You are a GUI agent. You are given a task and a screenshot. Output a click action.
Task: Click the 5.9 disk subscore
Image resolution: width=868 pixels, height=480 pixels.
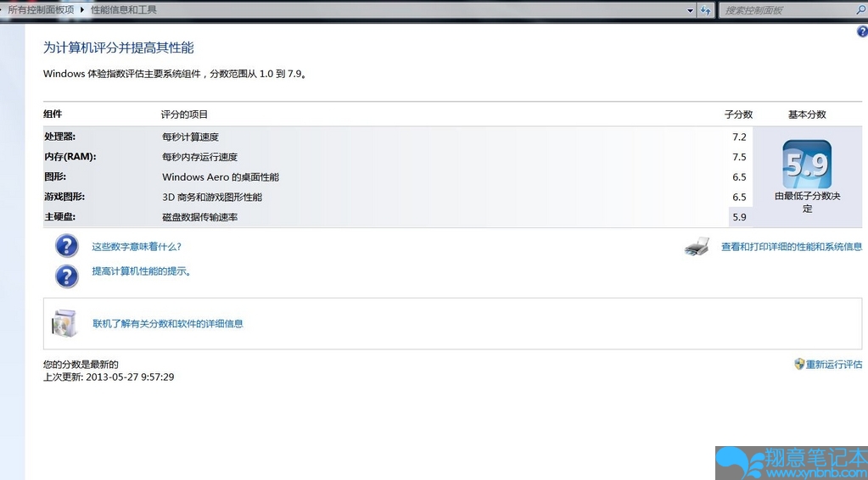[x=740, y=217]
